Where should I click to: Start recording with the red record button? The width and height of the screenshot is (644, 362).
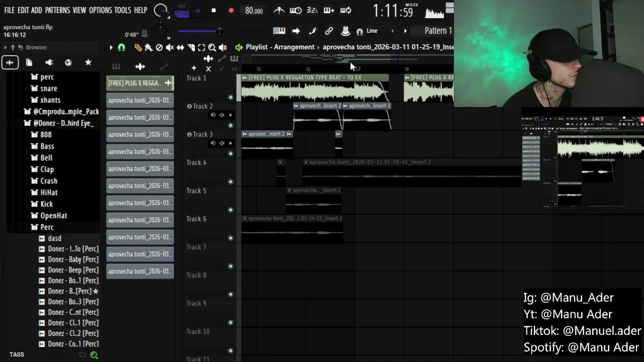[231, 11]
